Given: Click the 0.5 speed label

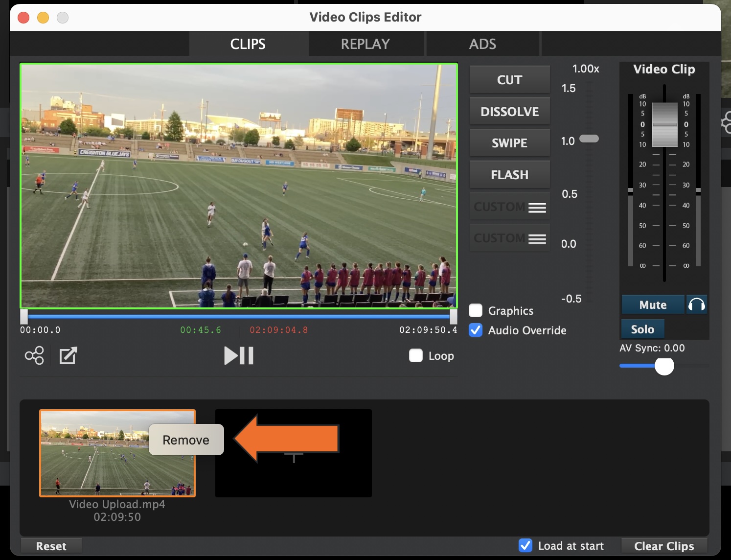Looking at the screenshot, I should point(570,194).
